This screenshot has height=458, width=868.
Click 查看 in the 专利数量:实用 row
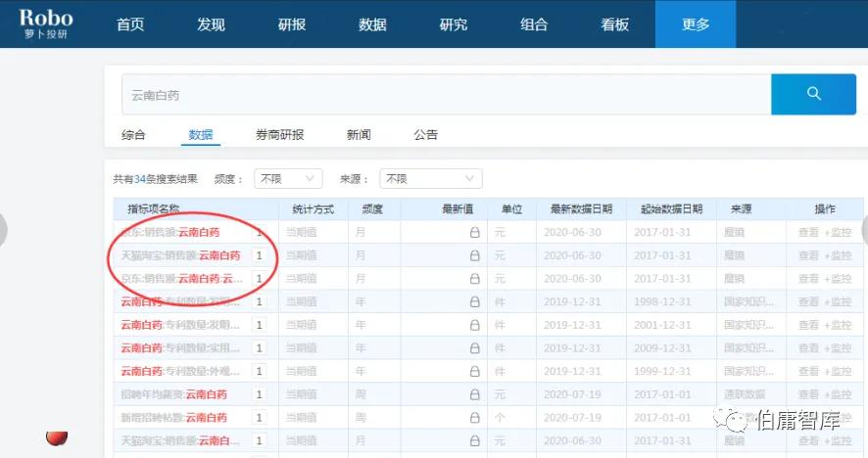(808, 348)
